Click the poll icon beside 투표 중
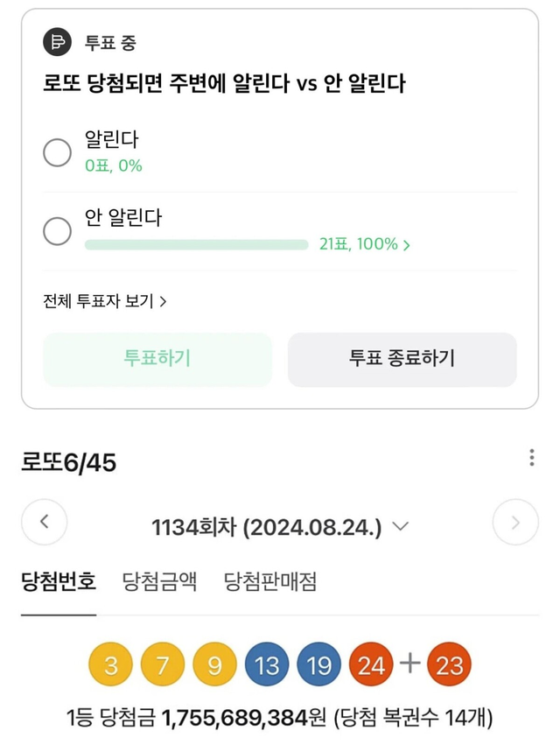The height and width of the screenshot is (752, 560). 58,41
